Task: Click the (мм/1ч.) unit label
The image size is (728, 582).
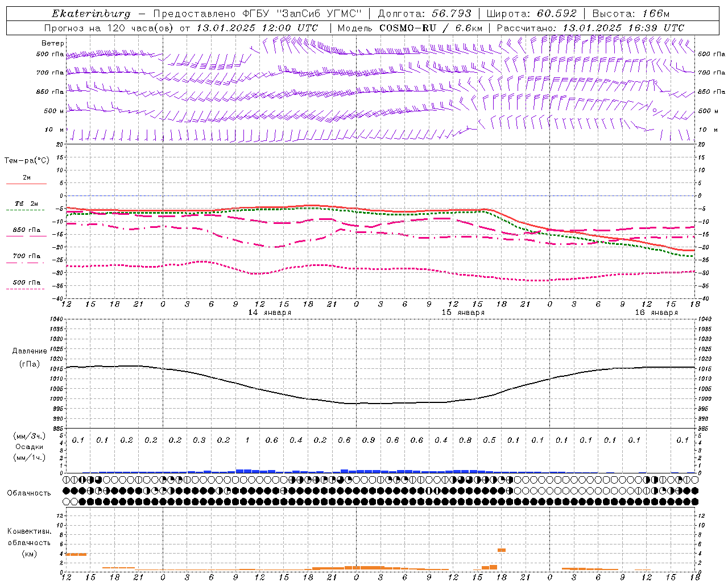Action: coord(29,458)
